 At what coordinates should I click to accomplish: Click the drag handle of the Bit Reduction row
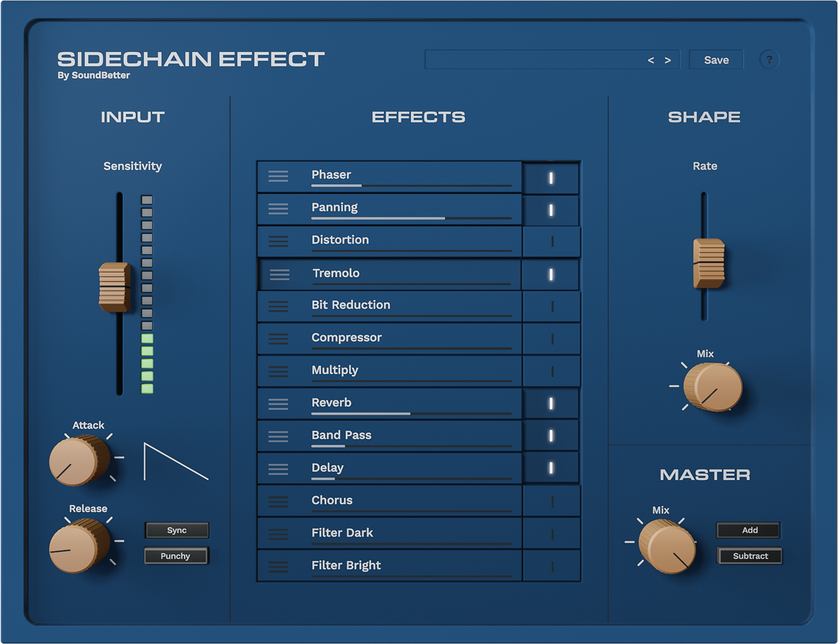pos(278,307)
